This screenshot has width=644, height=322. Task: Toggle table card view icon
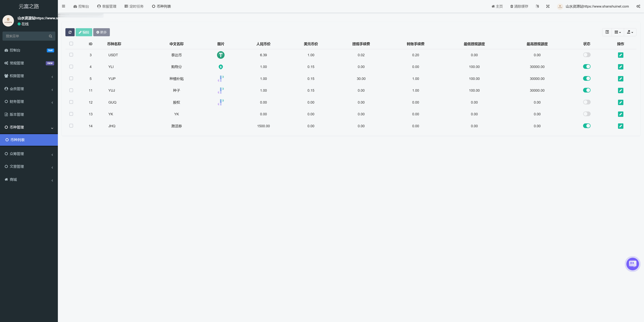607,32
